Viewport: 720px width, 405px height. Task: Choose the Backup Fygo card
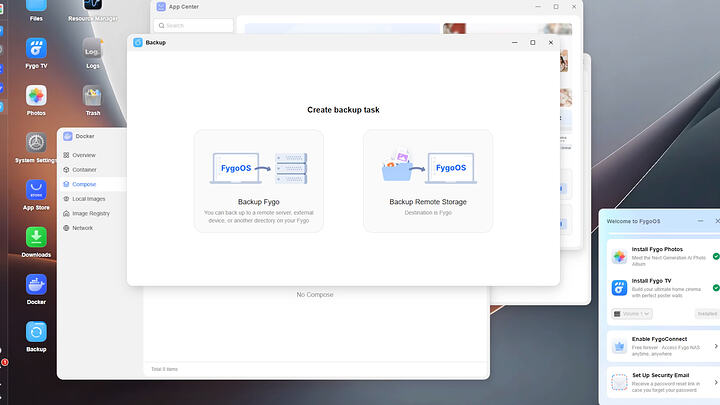point(259,181)
